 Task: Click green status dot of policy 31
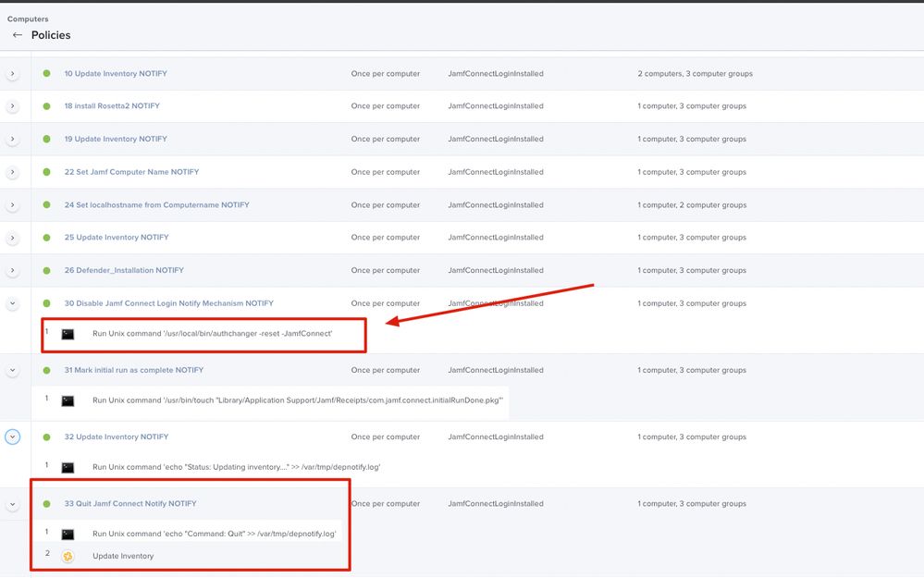click(x=46, y=370)
